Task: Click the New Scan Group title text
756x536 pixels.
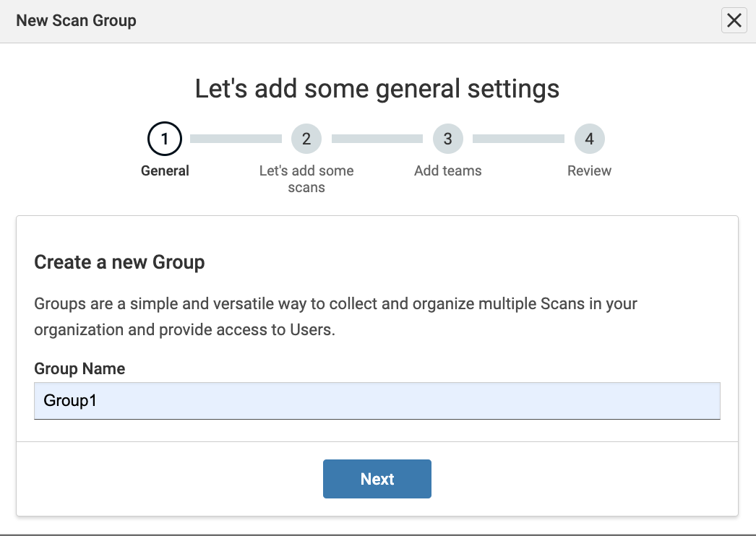Action: (x=76, y=21)
